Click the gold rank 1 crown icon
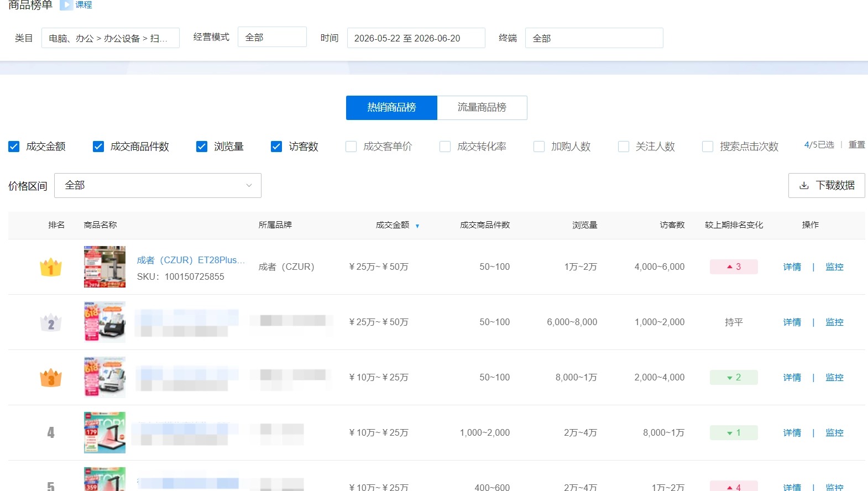The width and height of the screenshot is (868, 491). [51, 267]
